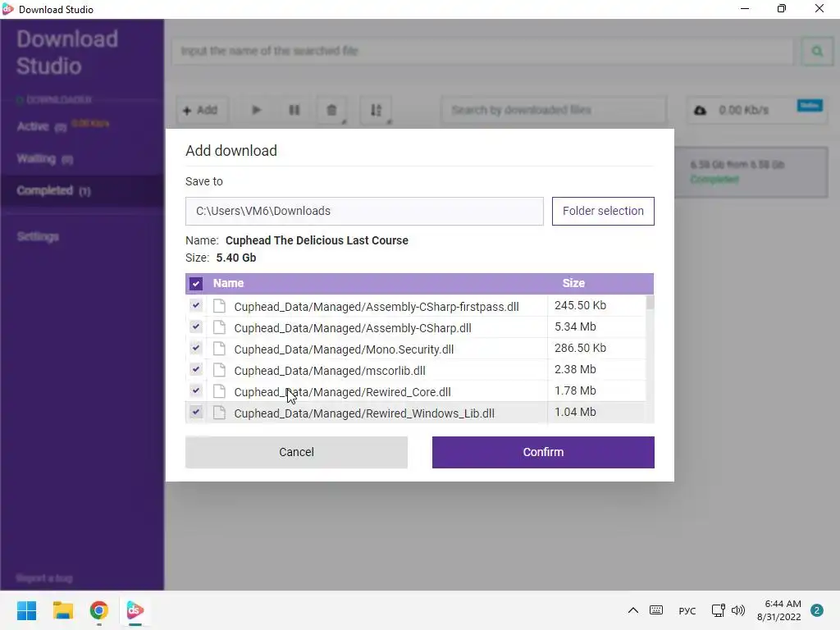Click file icon next to Rewired_Core.dll
840x630 pixels.
(x=219, y=391)
